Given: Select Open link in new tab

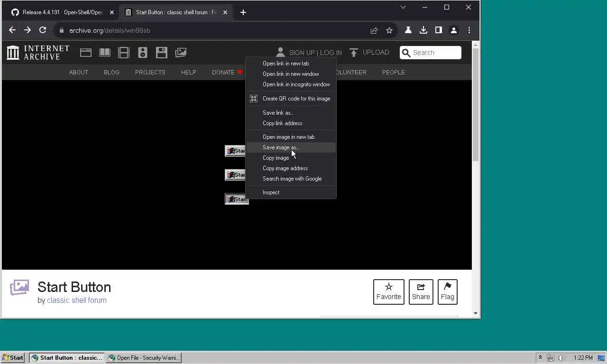Looking at the screenshot, I should 291,64.
